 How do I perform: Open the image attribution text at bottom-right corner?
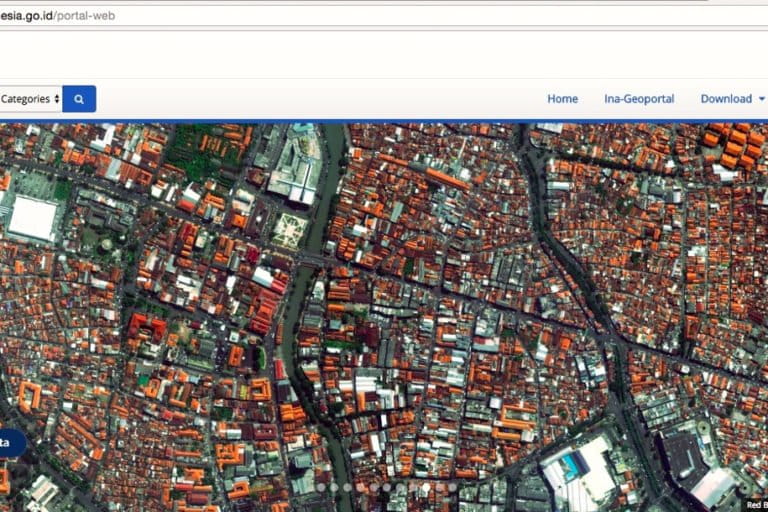click(x=756, y=505)
